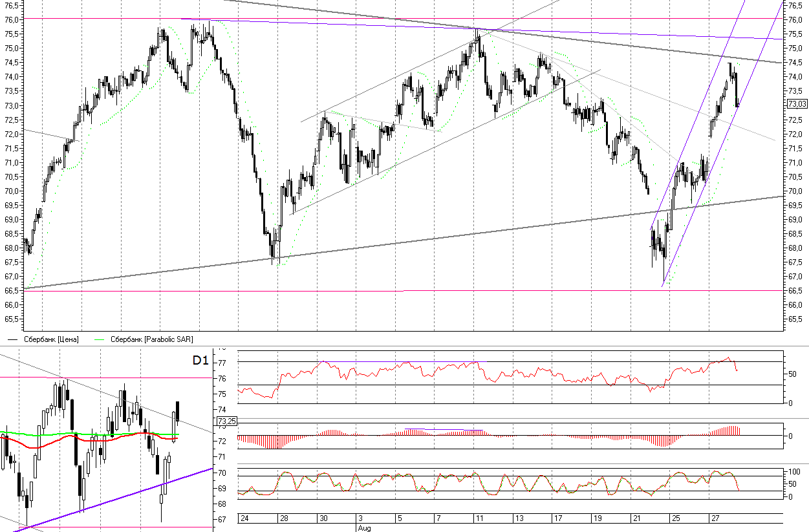
Task: Click date marker 11 on time axis
Action: 479,518
